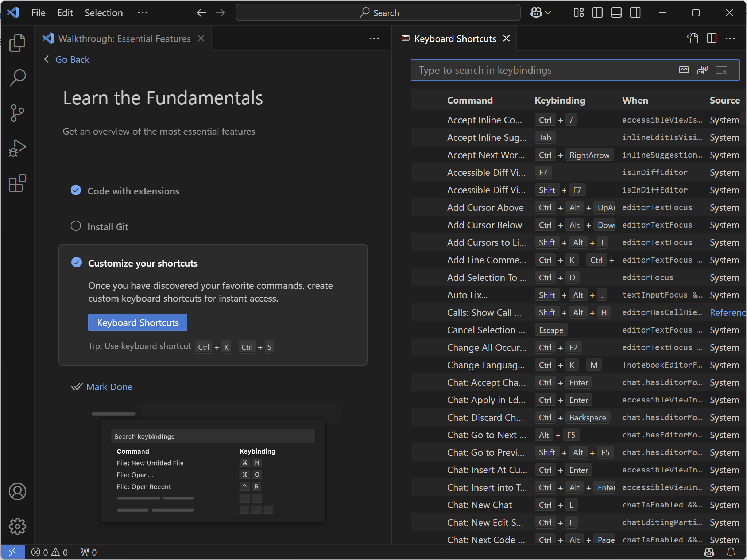Expand the hidden menus ellipsis in menu bar
The image size is (747, 560).
(142, 13)
